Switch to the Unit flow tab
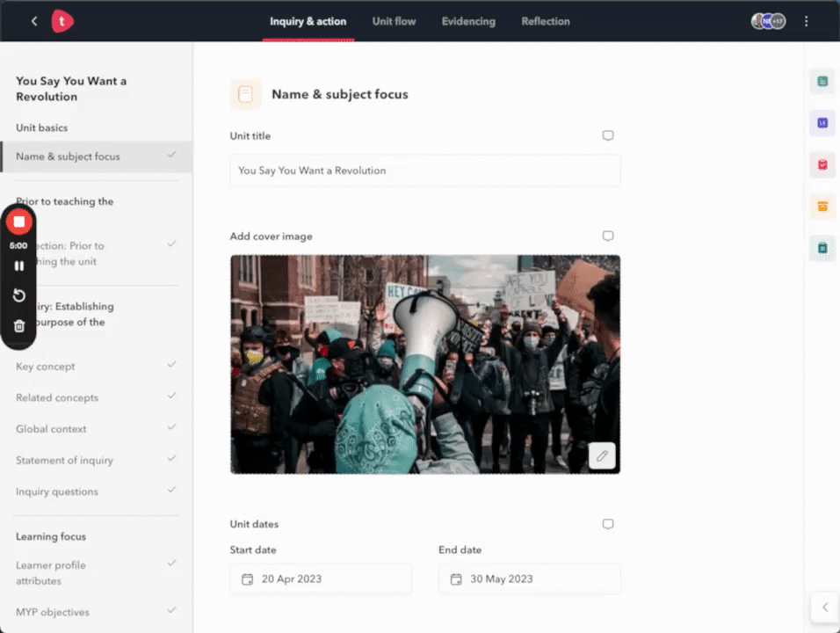 point(394,21)
